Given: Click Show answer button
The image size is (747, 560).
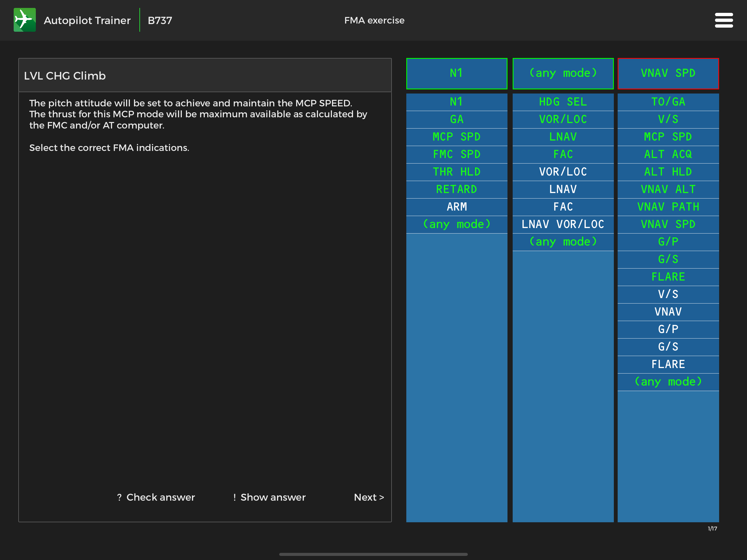Looking at the screenshot, I should (x=269, y=497).
